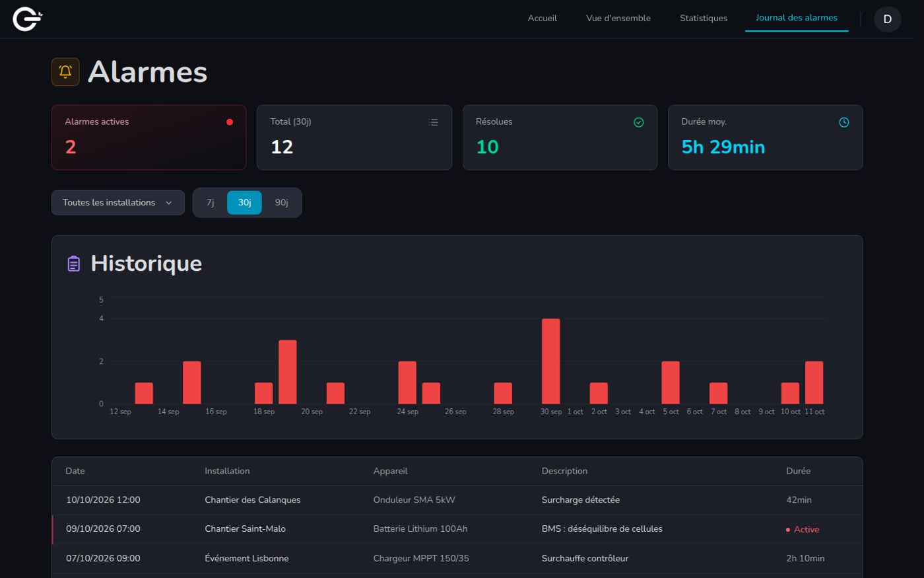The image size is (924, 578).
Task: Click the date 09/10/2026 07:00
Action: pyautogui.click(x=103, y=529)
